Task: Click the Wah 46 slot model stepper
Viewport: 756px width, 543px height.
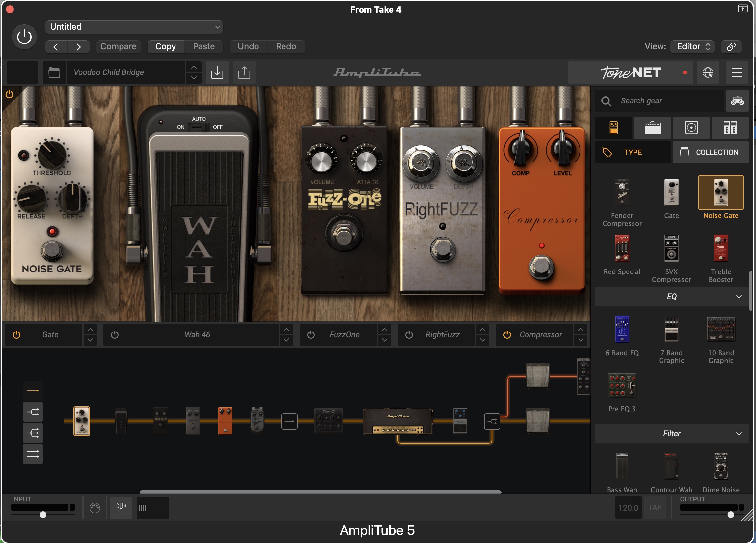Action: tap(286, 334)
